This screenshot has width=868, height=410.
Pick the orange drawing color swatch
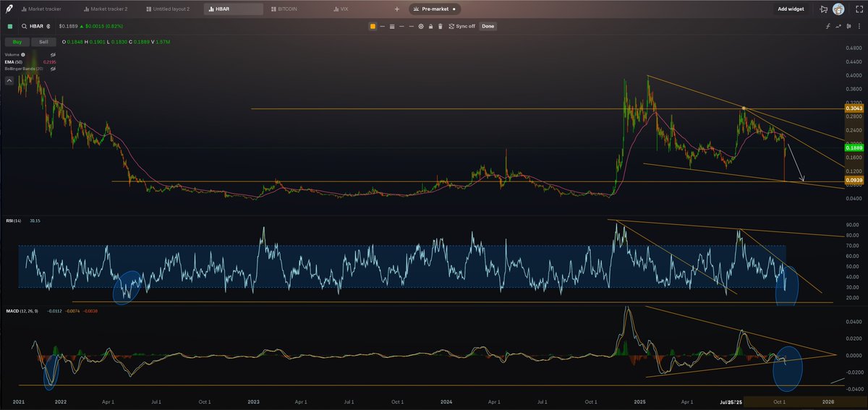(x=373, y=26)
